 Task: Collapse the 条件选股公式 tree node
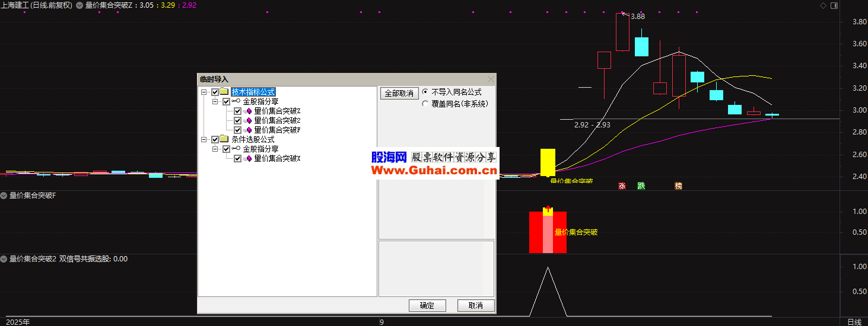pyautogui.click(x=204, y=140)
